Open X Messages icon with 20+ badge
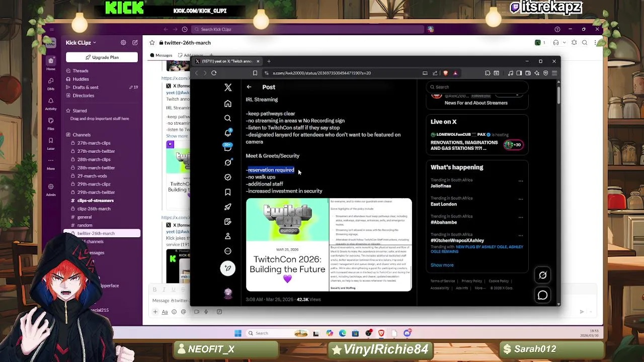 click(x=228, y=147)
